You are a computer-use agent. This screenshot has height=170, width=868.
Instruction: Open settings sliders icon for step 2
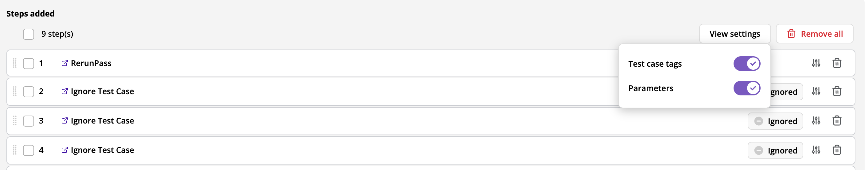tap(816, 91)
